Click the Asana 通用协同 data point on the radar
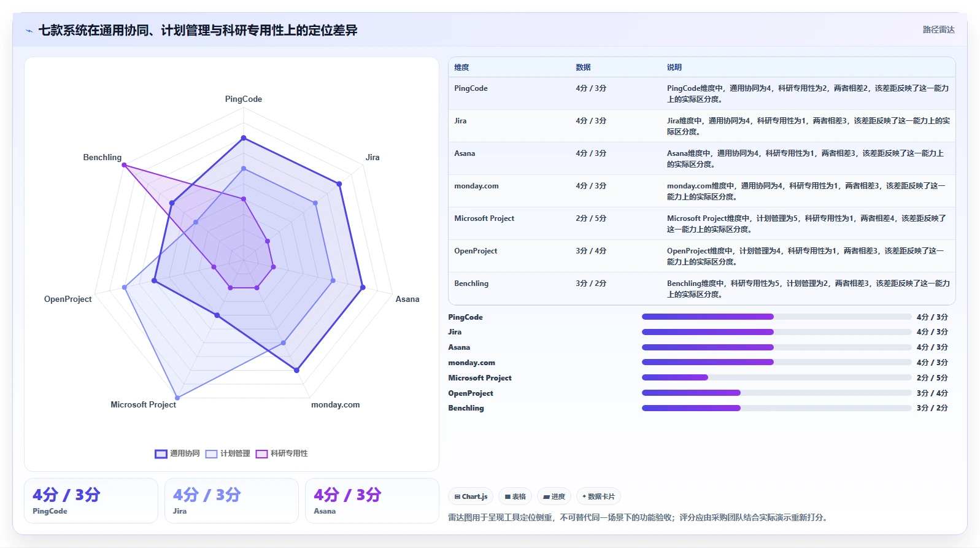The height and width of the screenshot is (548, 980). click(x=363, y=287)
